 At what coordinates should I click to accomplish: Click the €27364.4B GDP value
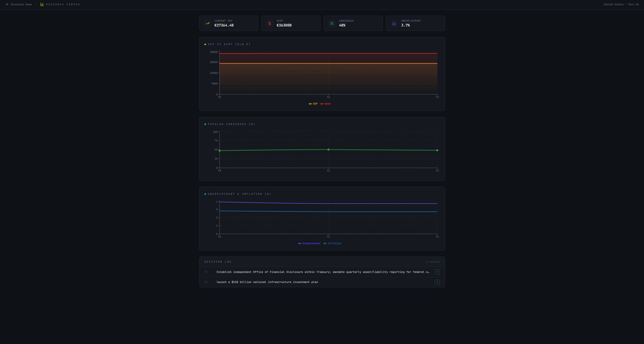click(224, 25)
